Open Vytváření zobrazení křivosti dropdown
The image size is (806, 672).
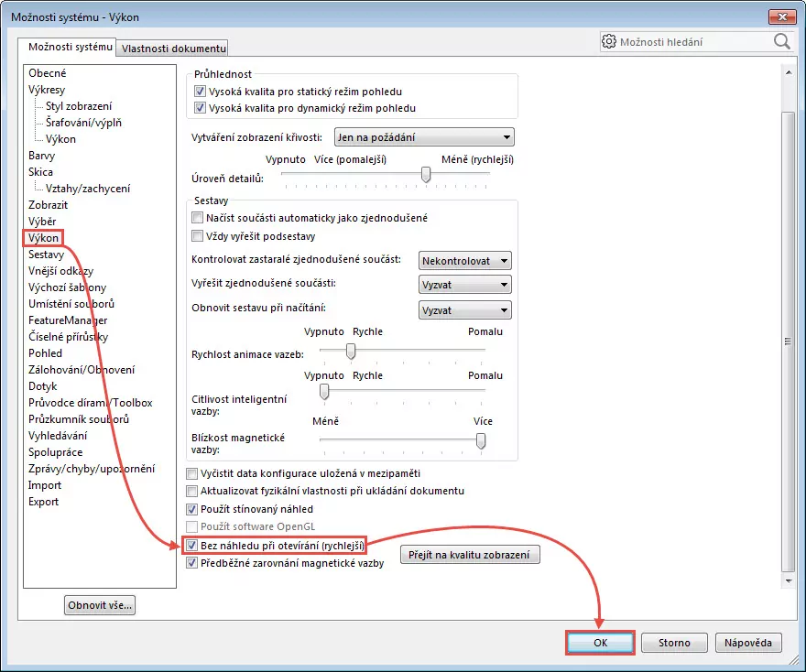coord(423,137)
